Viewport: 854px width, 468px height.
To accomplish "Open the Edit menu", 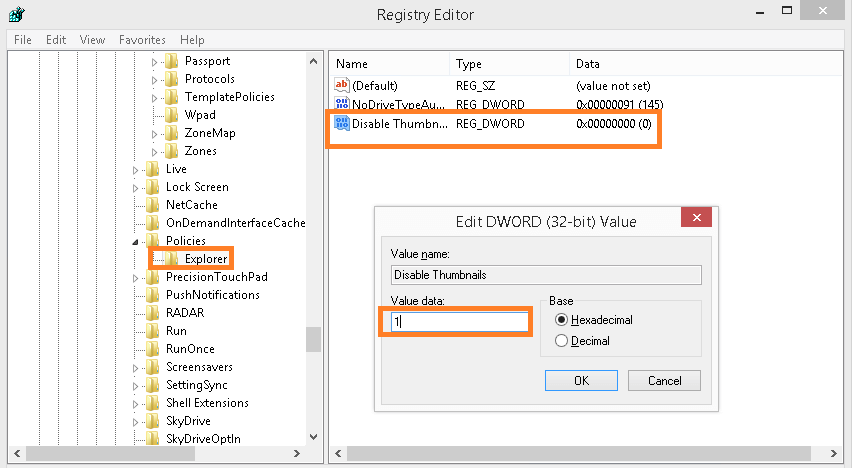I will tap(56, 40).
